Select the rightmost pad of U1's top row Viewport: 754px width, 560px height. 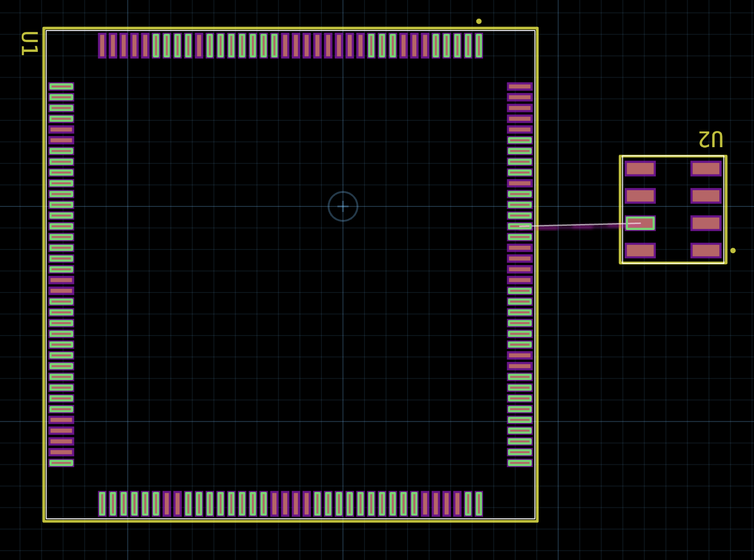(x=479, y=45)
